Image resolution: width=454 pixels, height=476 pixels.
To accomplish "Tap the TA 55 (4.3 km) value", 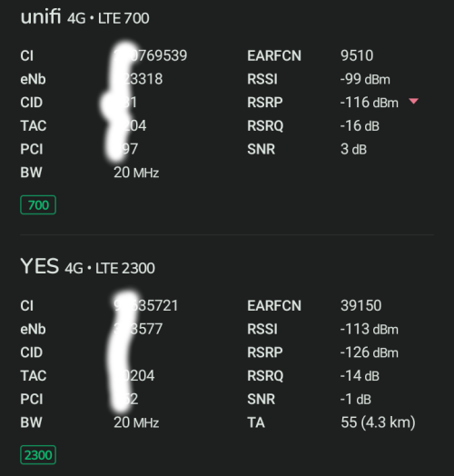I will point(378,422).
